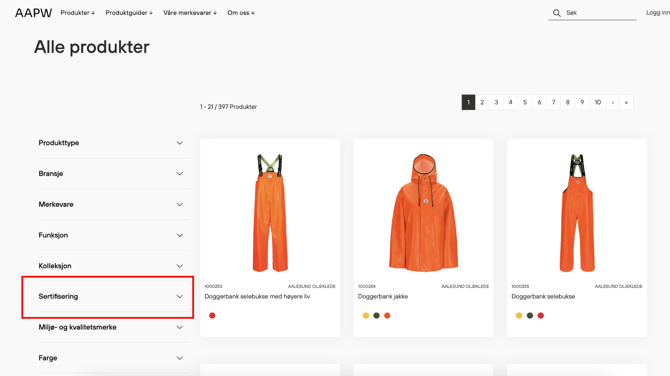
Task: Open the Produktguider menu
Action: click(x=129, y=13)
